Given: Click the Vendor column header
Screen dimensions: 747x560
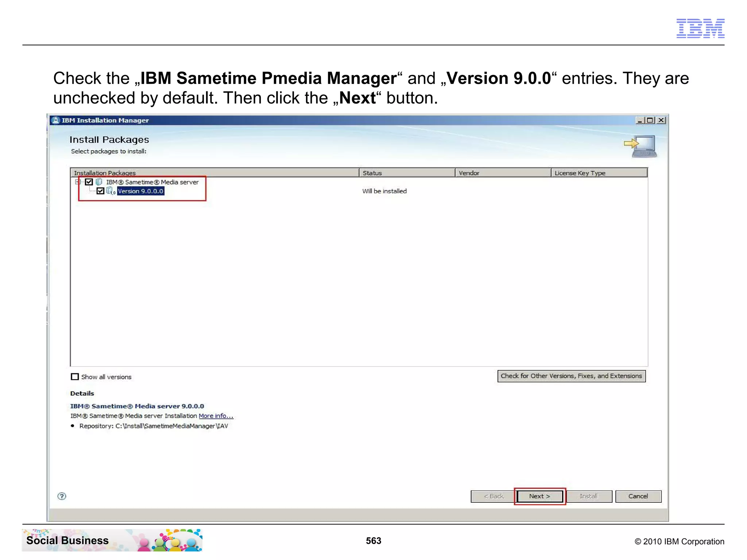Looking at the screenshot, I should (503, 173).
